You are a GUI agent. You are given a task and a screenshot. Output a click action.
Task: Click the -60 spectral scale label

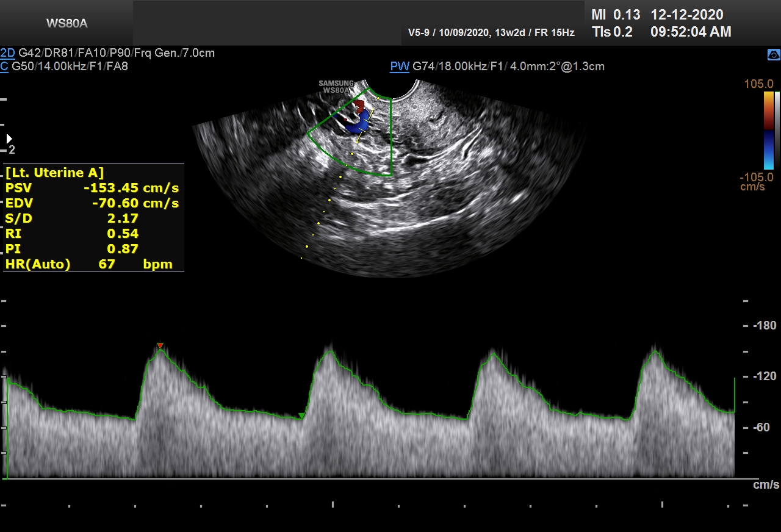point(761,427)
